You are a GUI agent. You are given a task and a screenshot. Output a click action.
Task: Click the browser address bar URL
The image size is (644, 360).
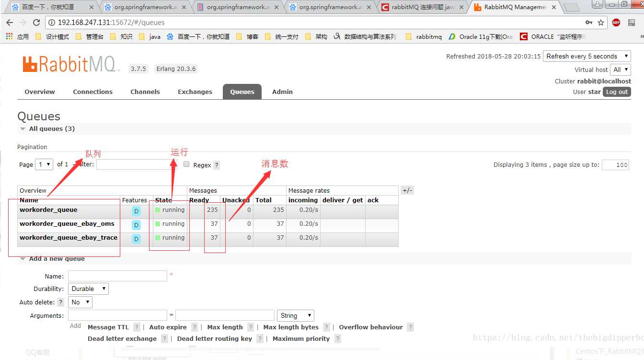coord(111,23)
